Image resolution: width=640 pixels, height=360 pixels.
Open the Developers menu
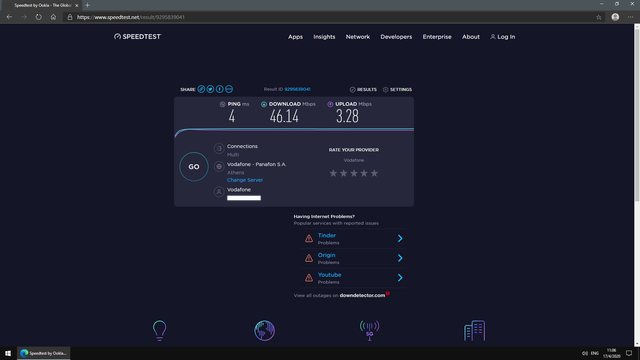(396, 37)
